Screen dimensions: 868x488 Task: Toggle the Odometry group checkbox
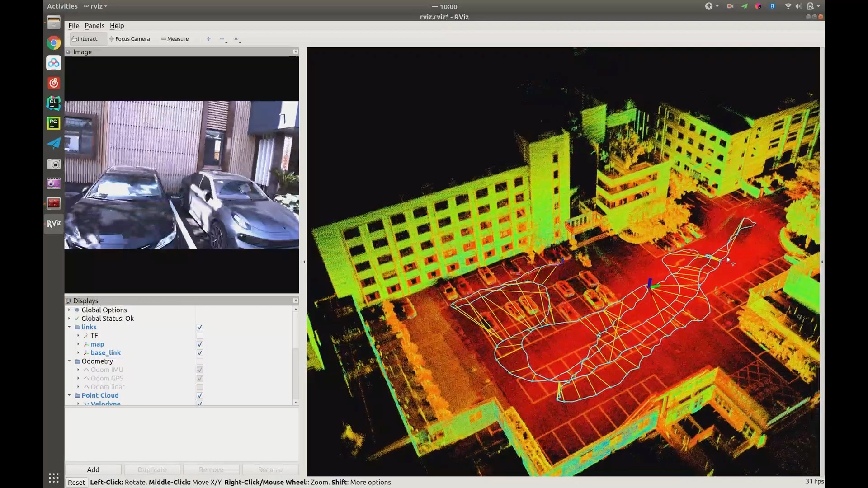click(x=200, y=361)
